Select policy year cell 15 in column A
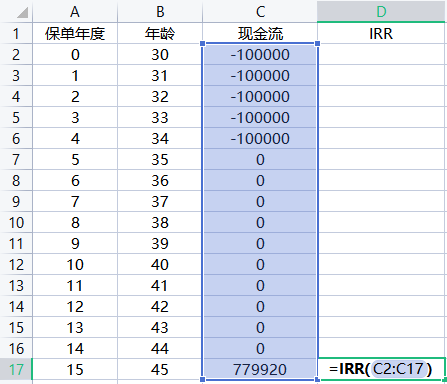Image resolution: width=447 pixels, height=384 pixels. point(75,369)
